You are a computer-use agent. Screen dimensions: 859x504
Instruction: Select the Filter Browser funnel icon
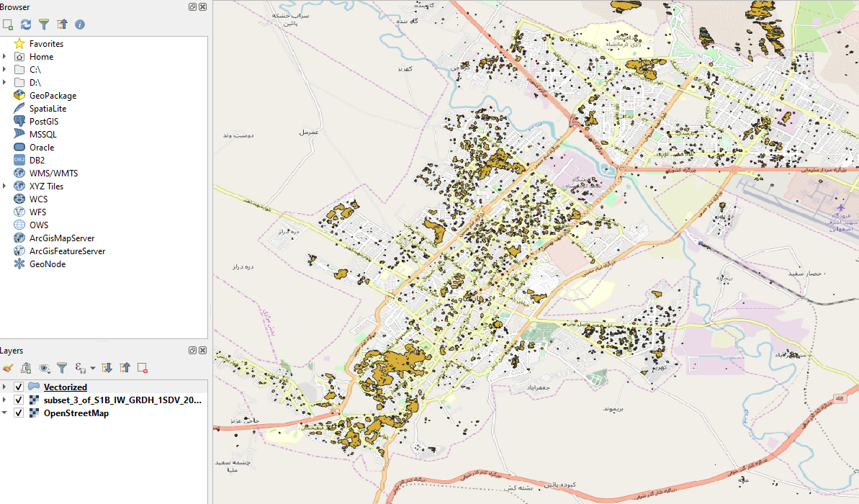tap(44, 24)
